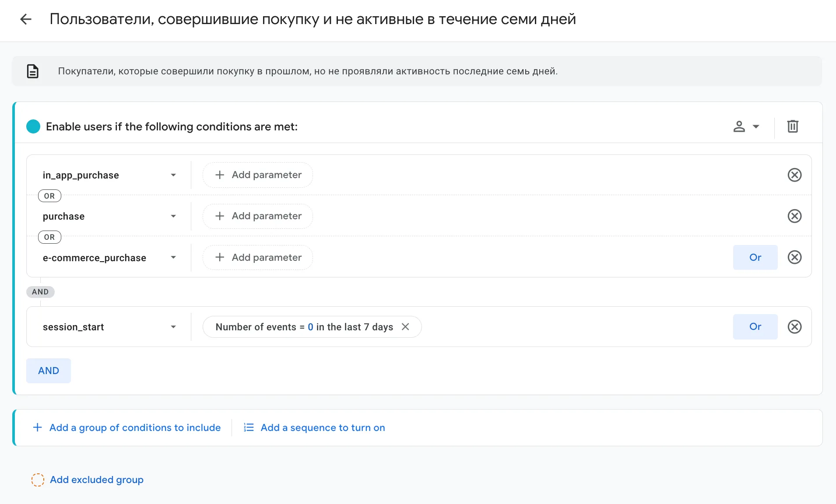Remove the session_start condition row
The image size is (836, 504).
pos(794,327)
